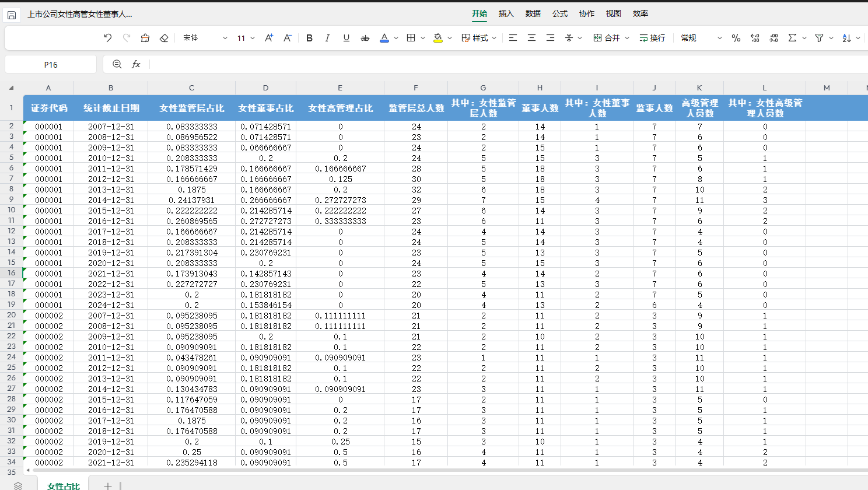Click the eraser clear-format icon

(164, 38)
